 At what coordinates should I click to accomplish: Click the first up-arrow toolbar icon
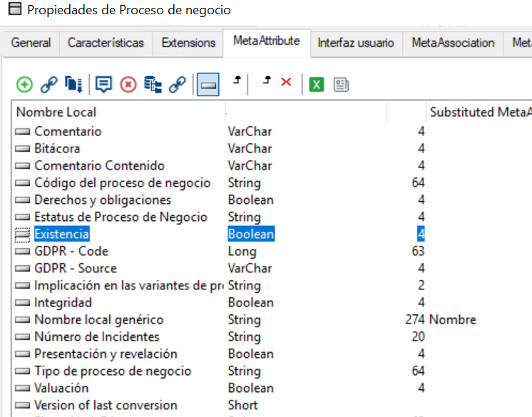[237, 80]
